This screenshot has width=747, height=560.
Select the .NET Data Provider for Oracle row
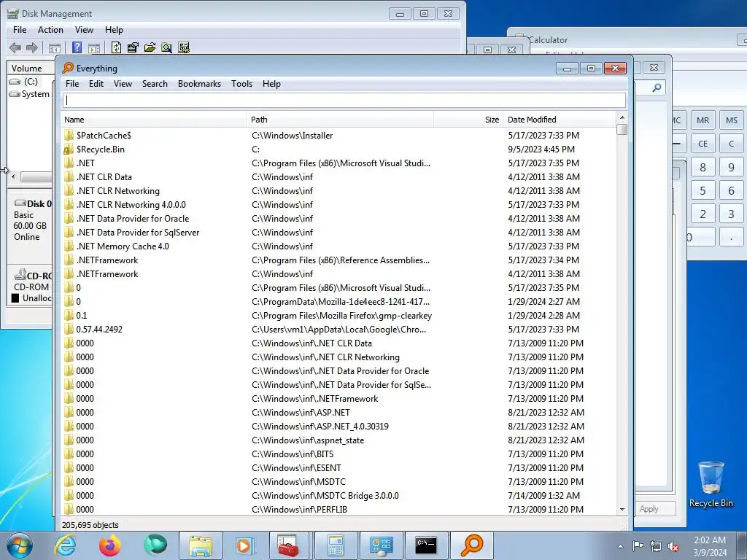point(338,219)
